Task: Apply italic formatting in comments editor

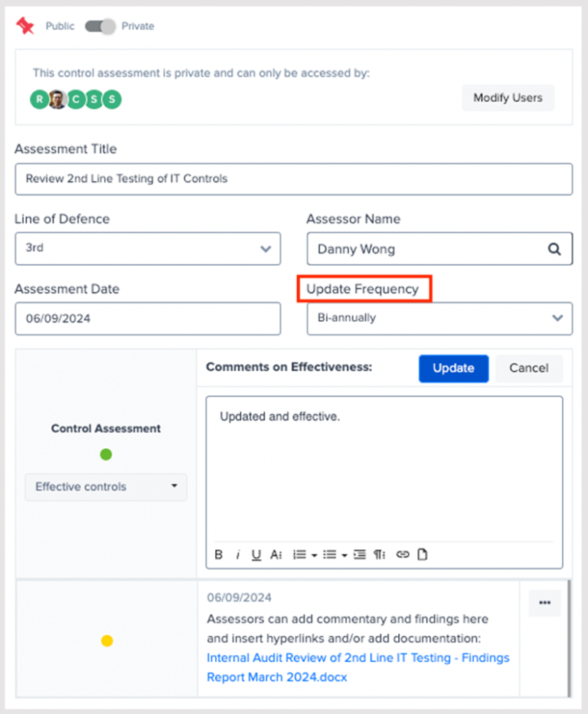Action: coord(238,555)
